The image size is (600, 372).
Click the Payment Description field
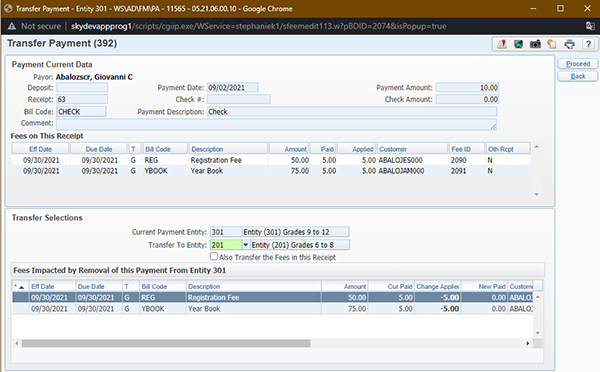point(352,112)
